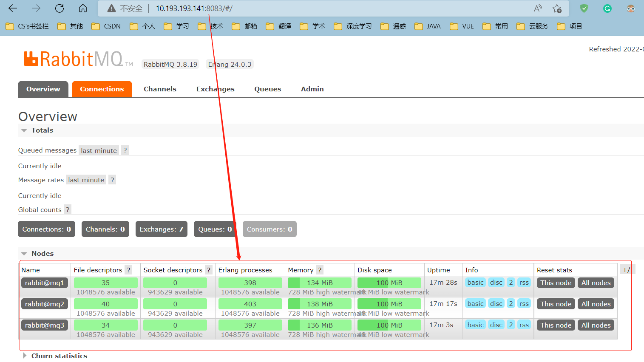Open the Grammarly extension icon
Screen dimensions: 644x362
tap(607, 8)
